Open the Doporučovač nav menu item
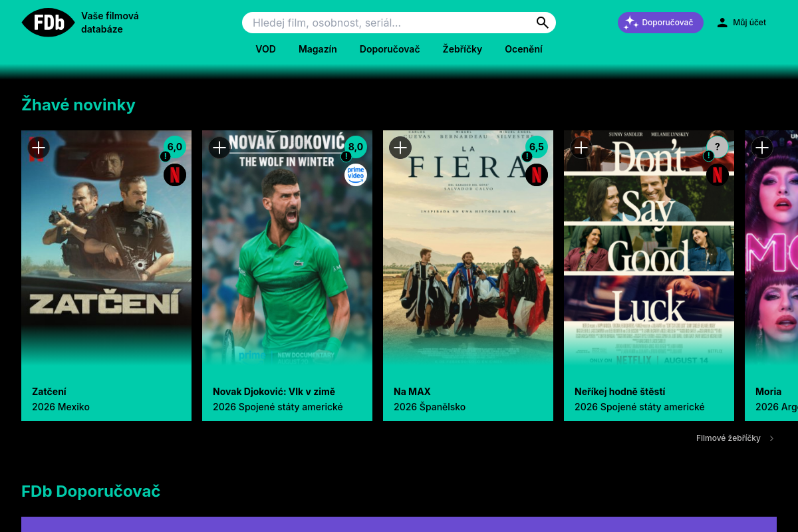The height and width of the screenshot is (532, 798). [390, 49]
